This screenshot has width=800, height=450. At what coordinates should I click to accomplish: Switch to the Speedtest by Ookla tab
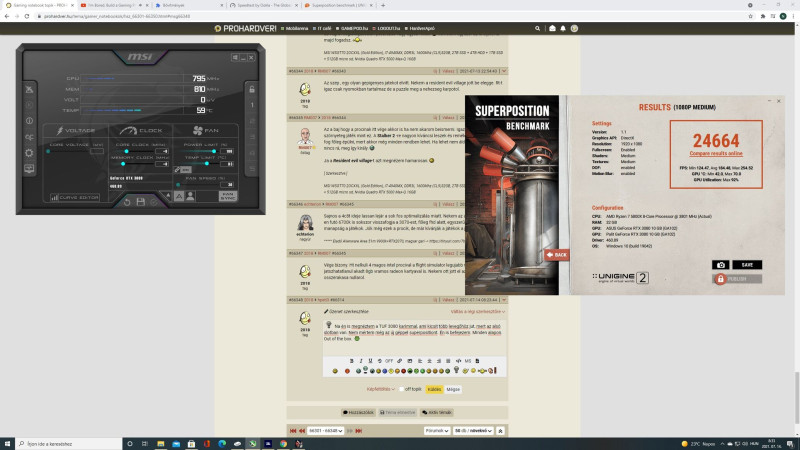(x=263, y=5)
